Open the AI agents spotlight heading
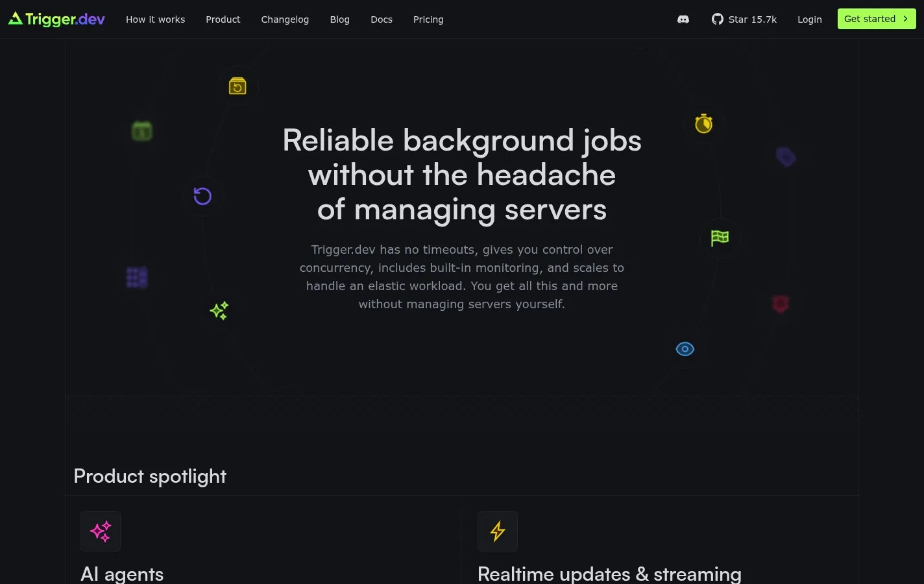924x584 pixels. click(122, 574)
